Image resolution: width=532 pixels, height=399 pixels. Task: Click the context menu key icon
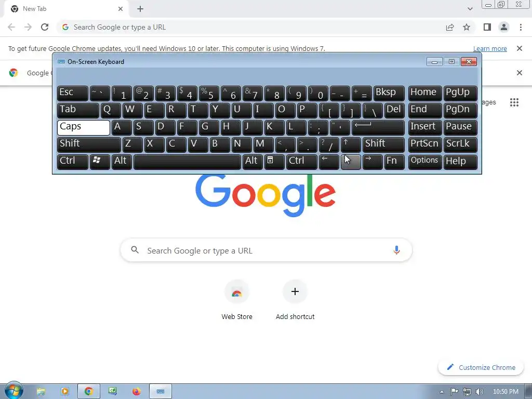[x=274, y=162]
